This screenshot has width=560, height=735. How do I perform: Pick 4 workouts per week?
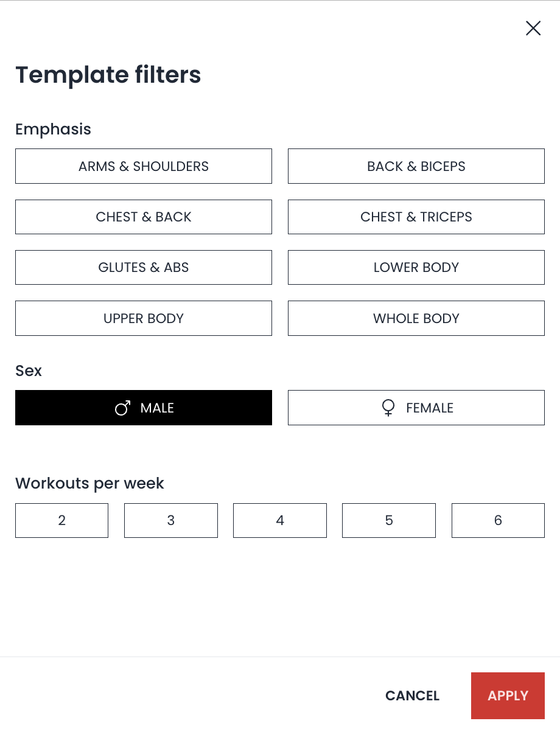[279, 520]
